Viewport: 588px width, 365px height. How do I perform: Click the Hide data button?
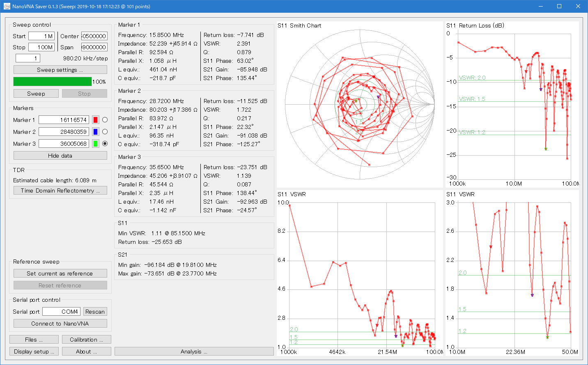pyautogui.click(x=60, y=156)
